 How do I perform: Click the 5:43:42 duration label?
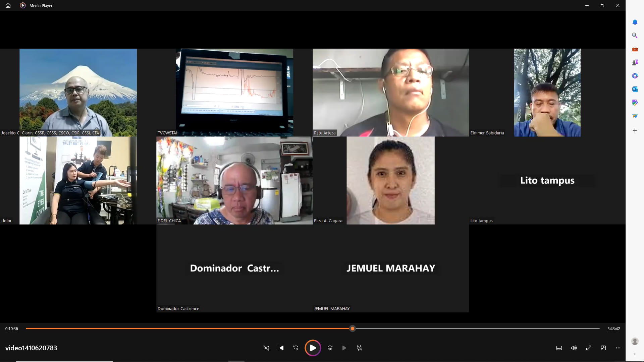pos(613,329)
